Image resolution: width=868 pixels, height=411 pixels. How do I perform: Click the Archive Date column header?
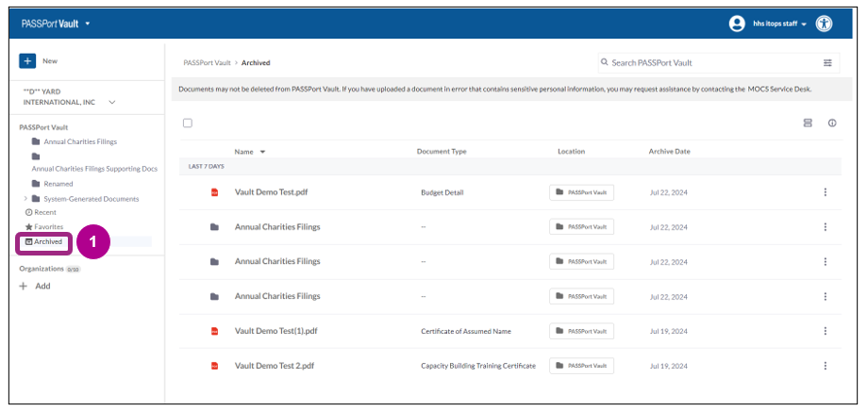(669, 152)
